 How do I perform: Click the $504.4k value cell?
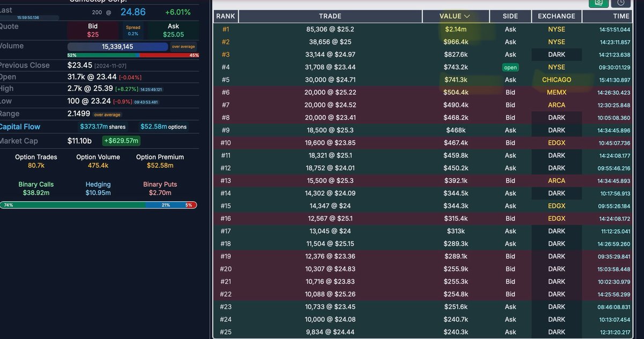[x=456, y=92]
